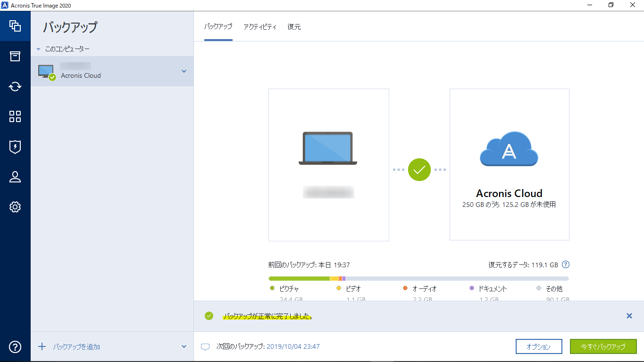644x362 pixels.
Task: Click the storage usage breakdown bar
Action: [418, 279]
